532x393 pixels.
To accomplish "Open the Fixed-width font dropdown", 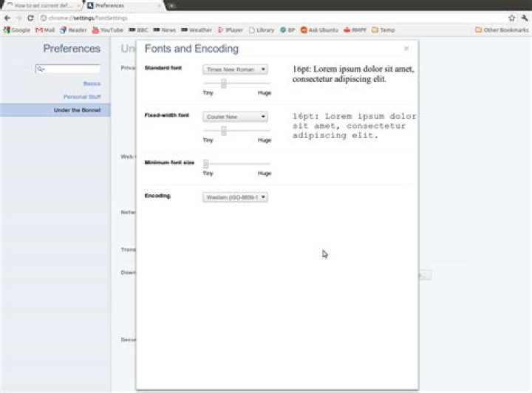I will pyautogui.click(x=235, y=117).
